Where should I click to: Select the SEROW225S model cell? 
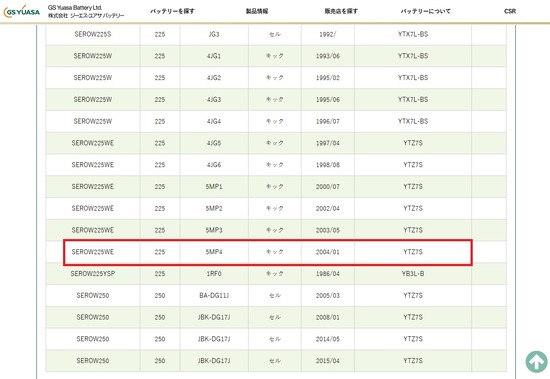click(x=93, y=34)
